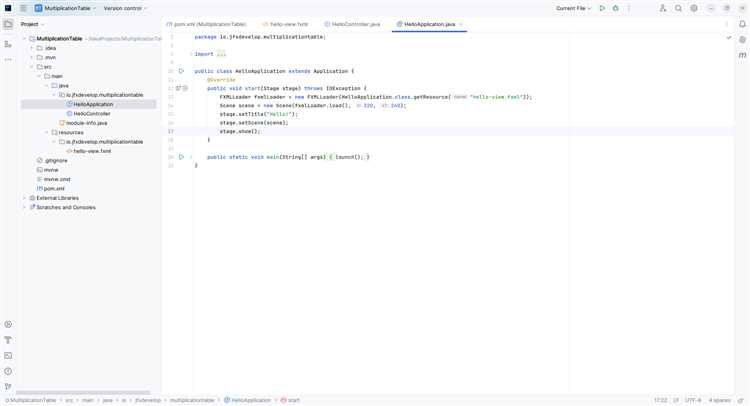The height and width of the screenshot is (406, 750).
Task: Open the Git tool window
Action: (8, 386)
